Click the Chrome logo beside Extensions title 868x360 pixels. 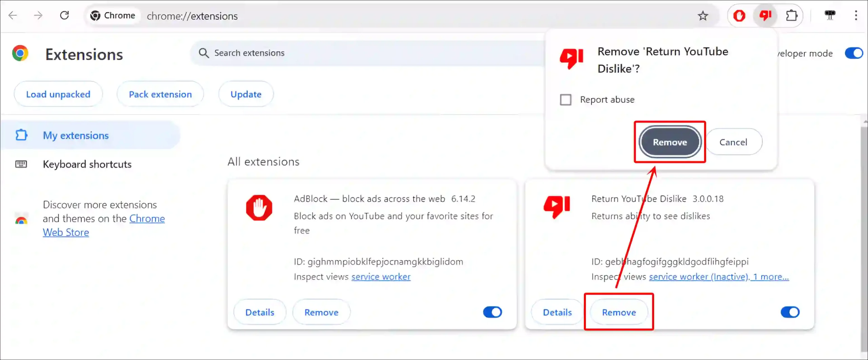pyautogui.click(x=20, y=54)
